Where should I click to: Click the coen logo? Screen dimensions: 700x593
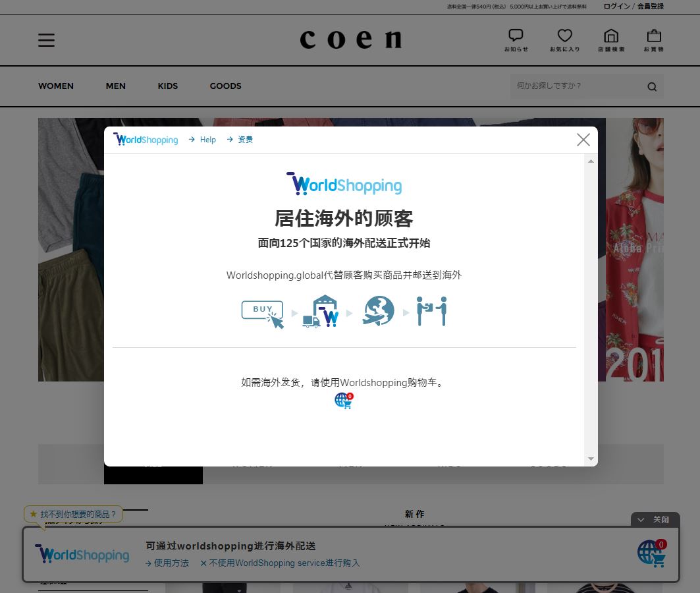(x=350, y=40)
